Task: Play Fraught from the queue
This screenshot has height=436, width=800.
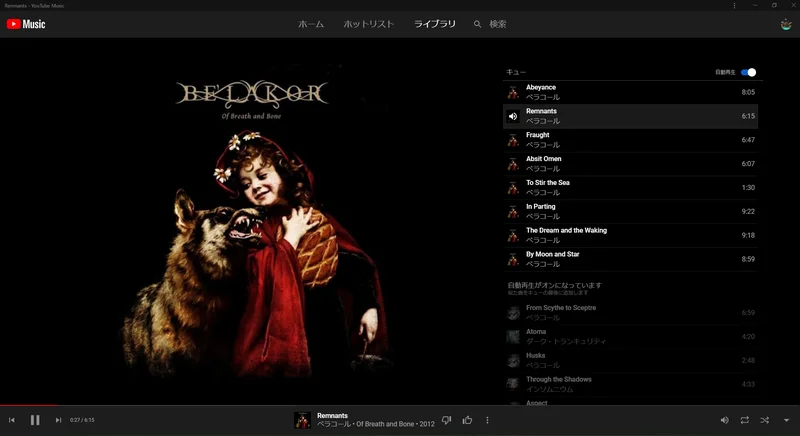Action: pyautogui.click(x=630, y=140)
